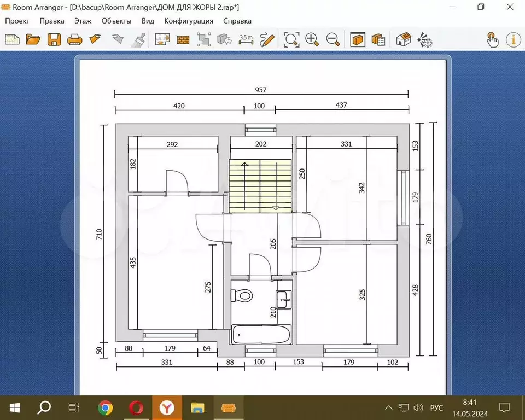Show hidden tray icons chevron
This screenshot has height=420, width=525.
[x=388, y=407]
